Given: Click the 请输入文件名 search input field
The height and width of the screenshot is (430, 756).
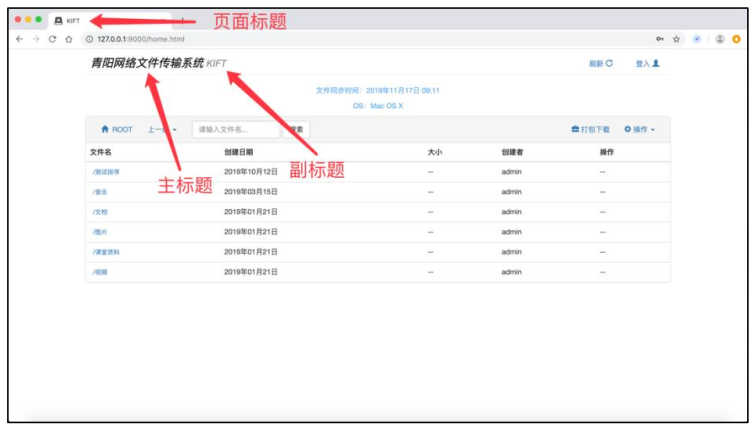Looking at the screenshot, I should pyautogui.click(x=235, y=130).
